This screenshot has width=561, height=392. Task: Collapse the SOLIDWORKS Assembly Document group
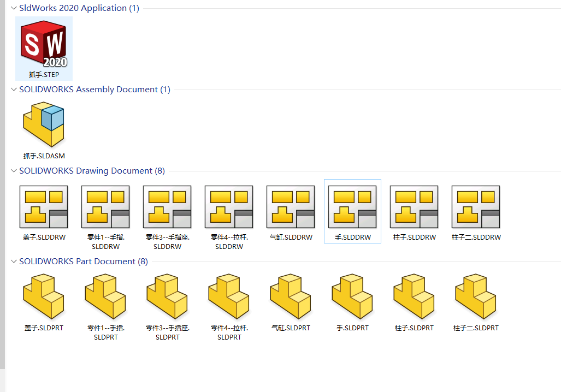click(x=14, y=90)
